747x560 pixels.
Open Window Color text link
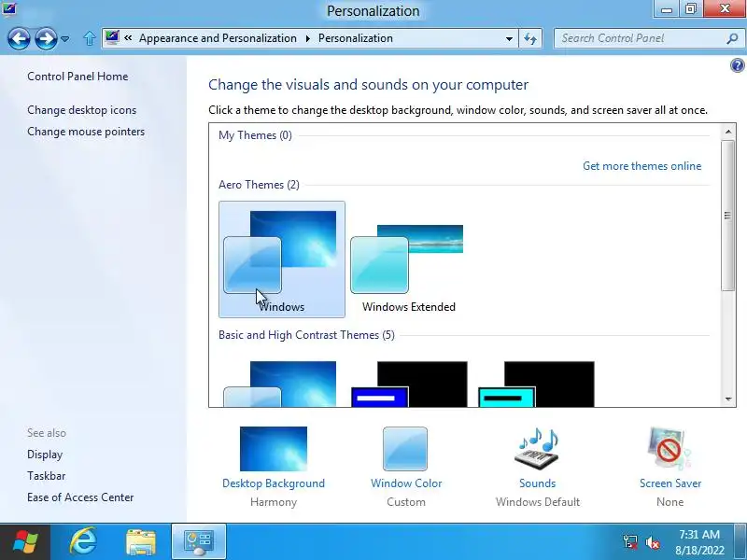(406, 483)
